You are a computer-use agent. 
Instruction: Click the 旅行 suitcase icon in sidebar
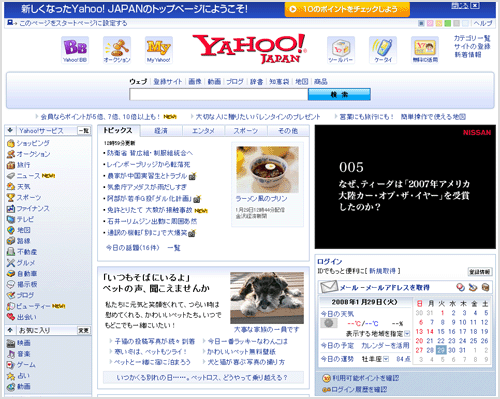[11, 165]
